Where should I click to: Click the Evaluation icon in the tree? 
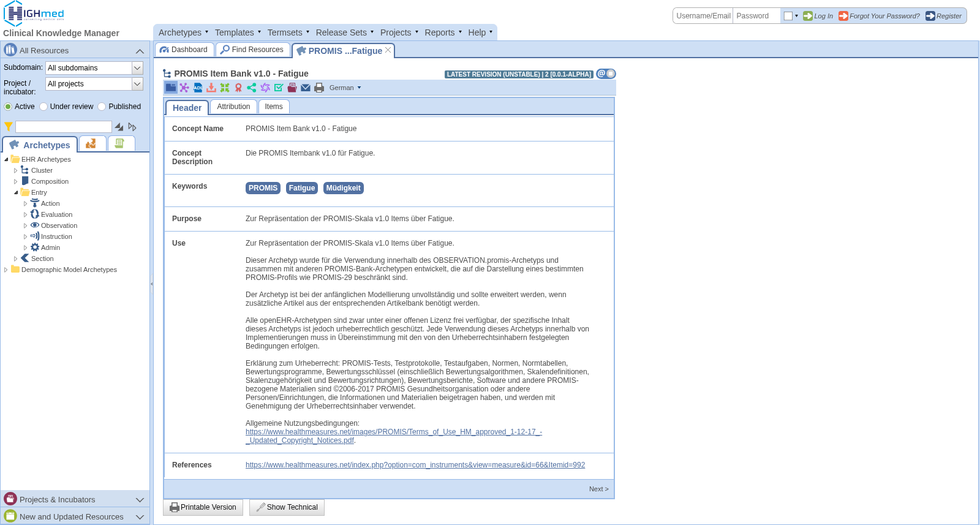[35, 214]
